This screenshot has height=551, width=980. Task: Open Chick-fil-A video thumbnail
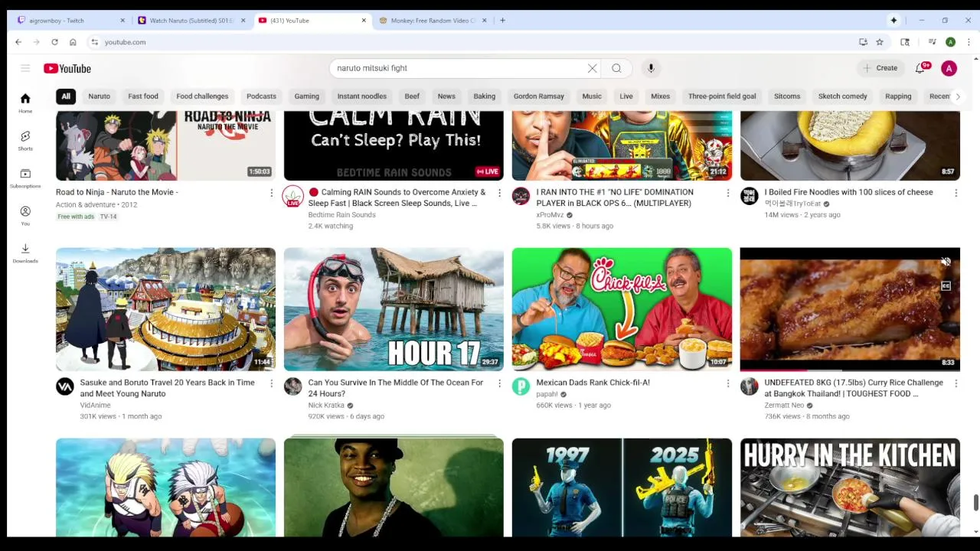point(622,309)
